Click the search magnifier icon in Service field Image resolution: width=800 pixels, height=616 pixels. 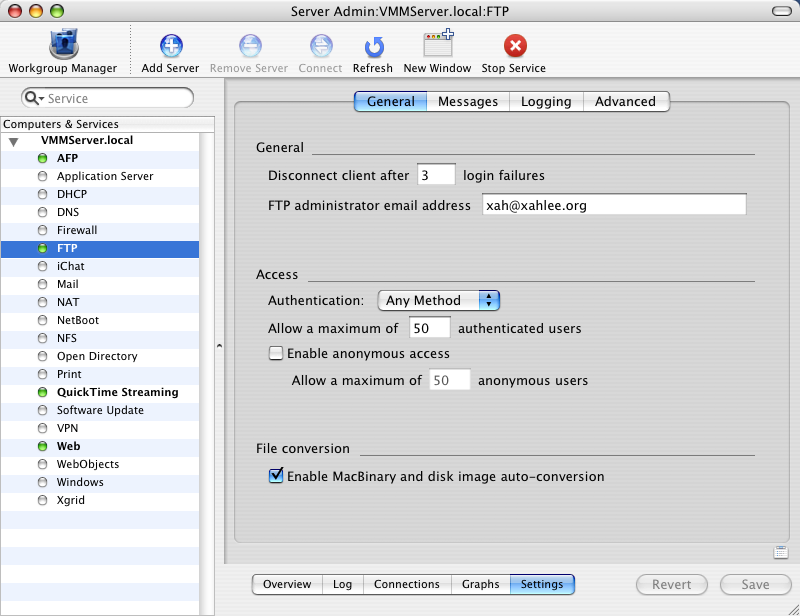(x=33, y=98)
